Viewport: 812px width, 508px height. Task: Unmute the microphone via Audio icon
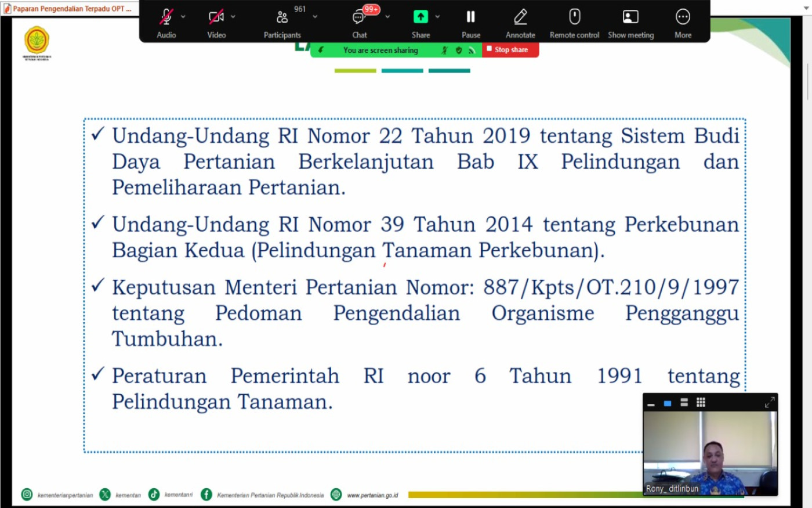click(x=166, y=17)
